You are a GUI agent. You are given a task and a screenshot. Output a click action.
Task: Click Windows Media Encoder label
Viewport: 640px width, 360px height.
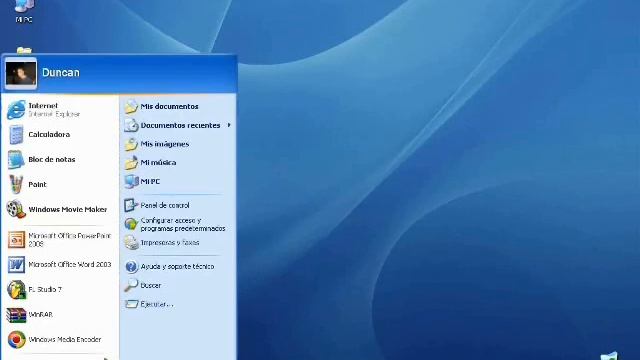65,340
